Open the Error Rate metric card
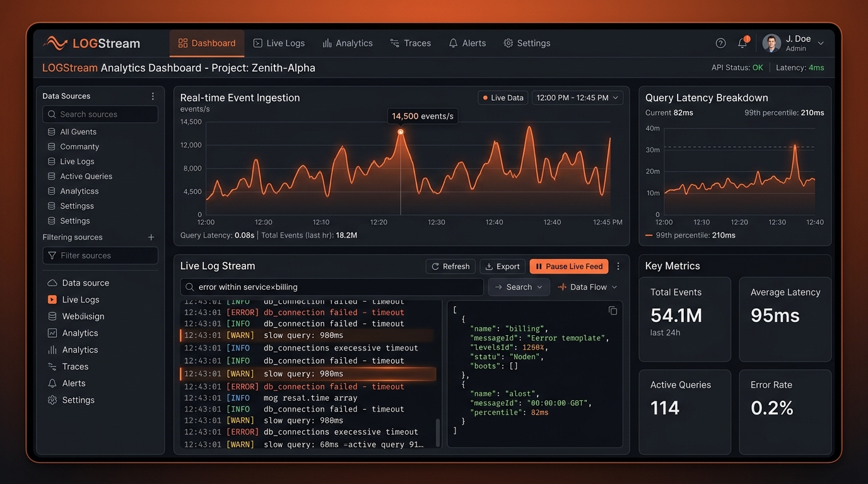Screen dimensions: 868x484 pos(785,412)
